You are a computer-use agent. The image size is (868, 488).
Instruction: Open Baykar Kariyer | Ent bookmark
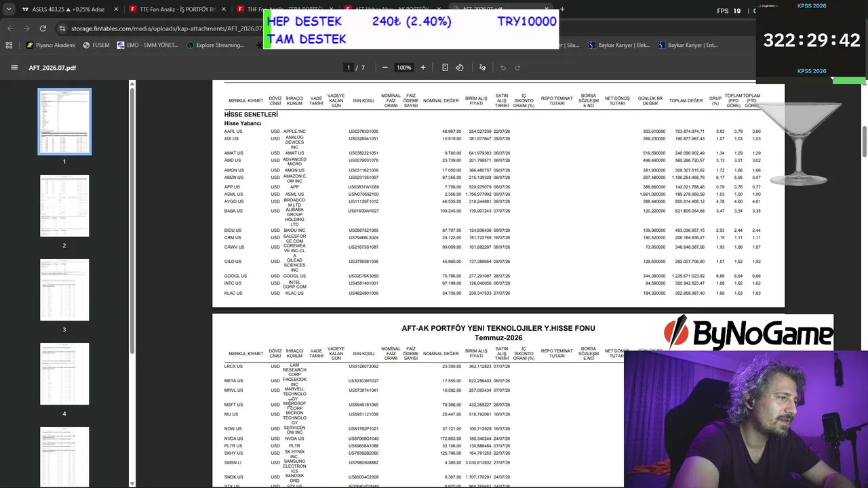pyautogui.click(x=687, y=45)
